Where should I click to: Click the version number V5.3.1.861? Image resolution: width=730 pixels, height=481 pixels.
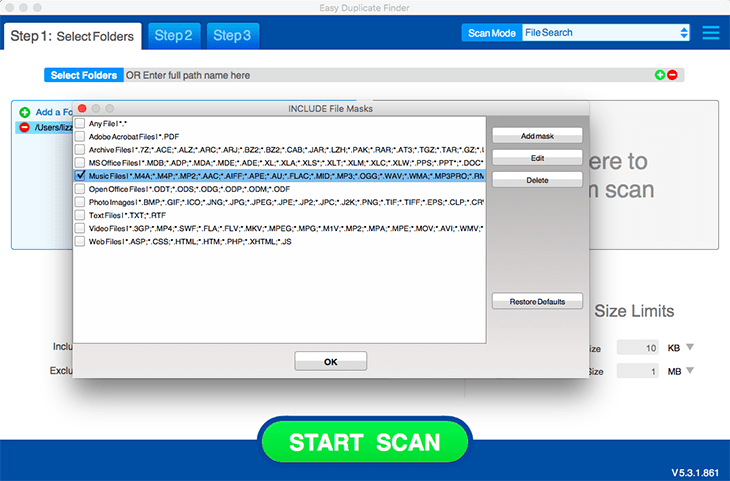coord(695,473)
